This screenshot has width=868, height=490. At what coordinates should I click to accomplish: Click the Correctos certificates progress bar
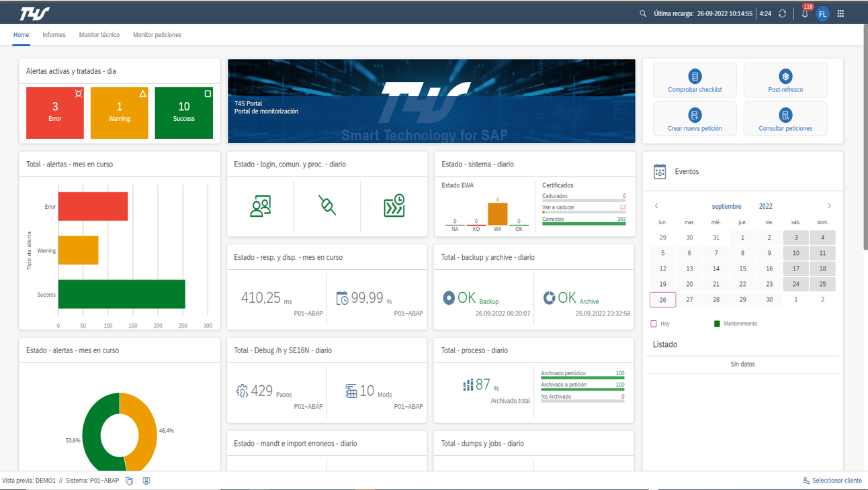pyautogui.click(x=584, y=224)
